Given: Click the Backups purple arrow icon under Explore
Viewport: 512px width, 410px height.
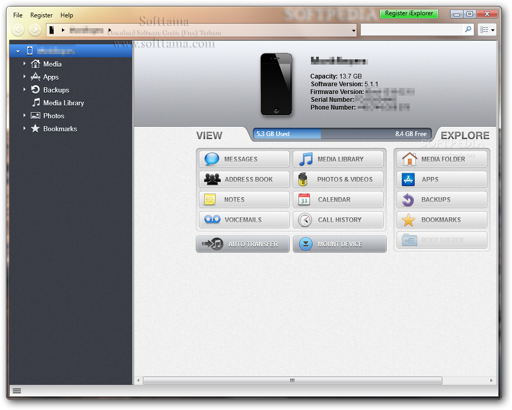Looking at the screenshot, I should 408,200.
